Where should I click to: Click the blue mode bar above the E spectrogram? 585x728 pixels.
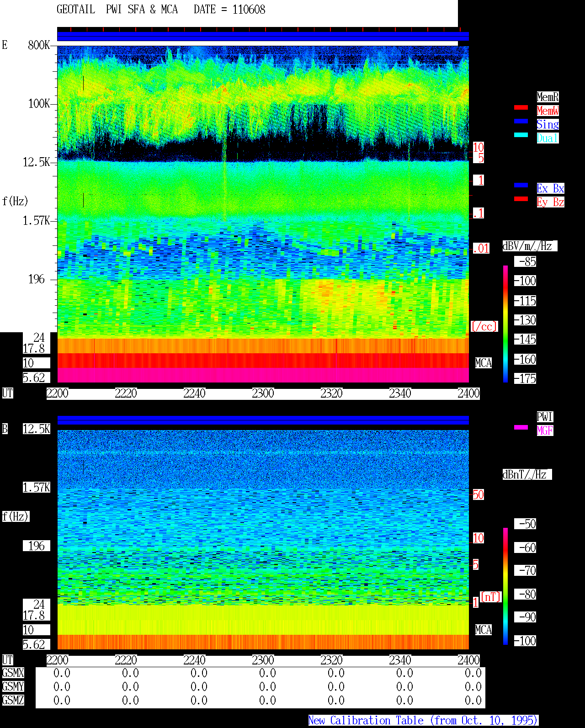(263, 36)
